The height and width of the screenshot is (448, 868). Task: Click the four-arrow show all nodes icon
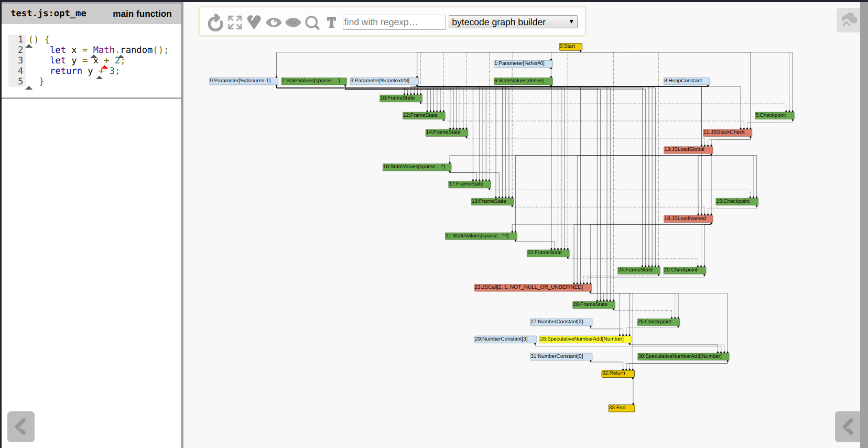[235, 22]
